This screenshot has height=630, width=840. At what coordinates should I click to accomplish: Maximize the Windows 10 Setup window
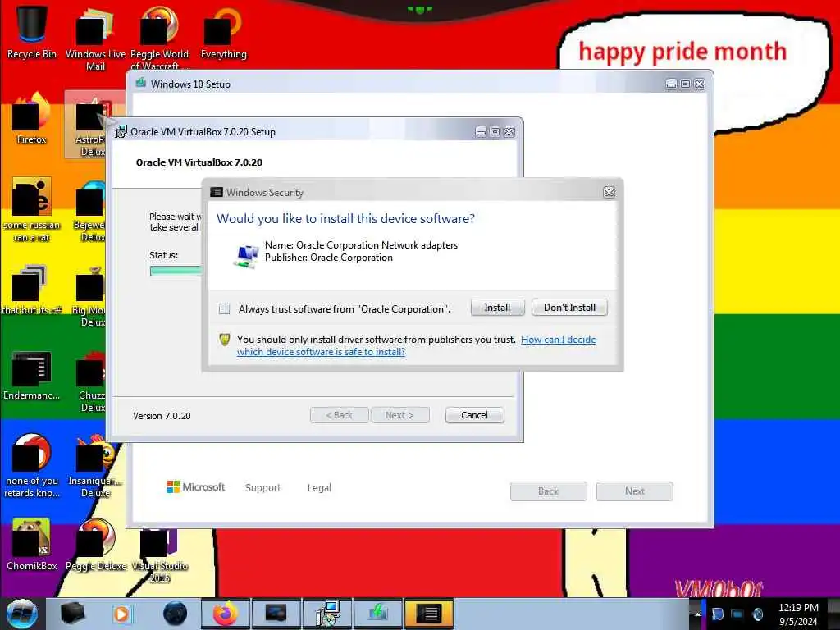point(685,84)
